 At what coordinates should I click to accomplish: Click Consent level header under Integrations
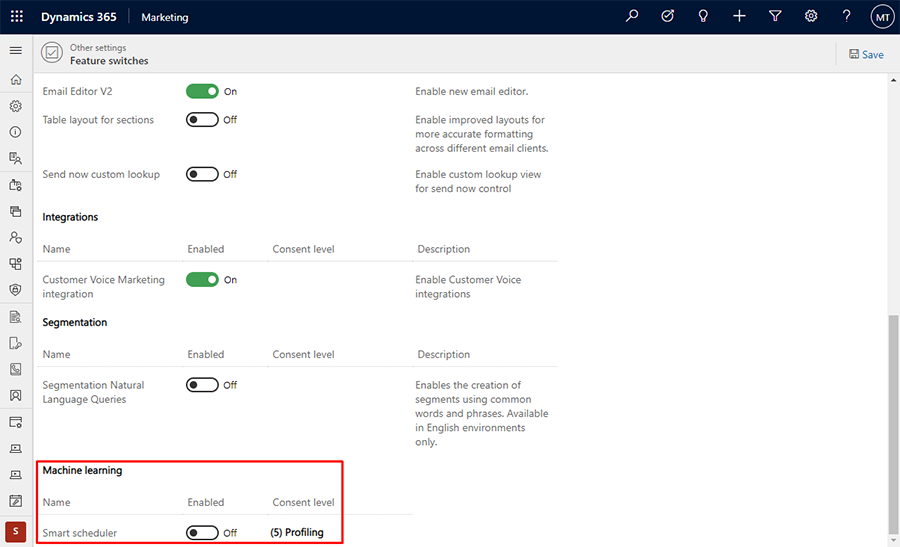tap(303, 249)
